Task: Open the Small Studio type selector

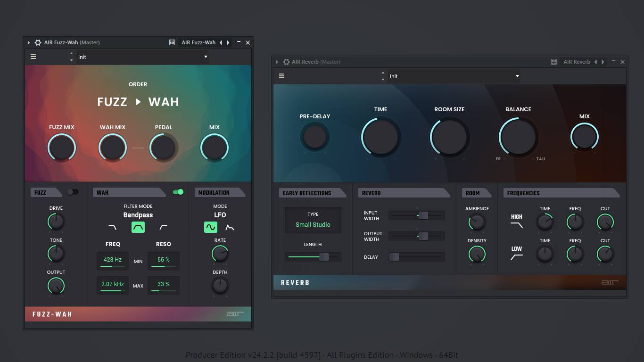Action: tap(313, 220)
